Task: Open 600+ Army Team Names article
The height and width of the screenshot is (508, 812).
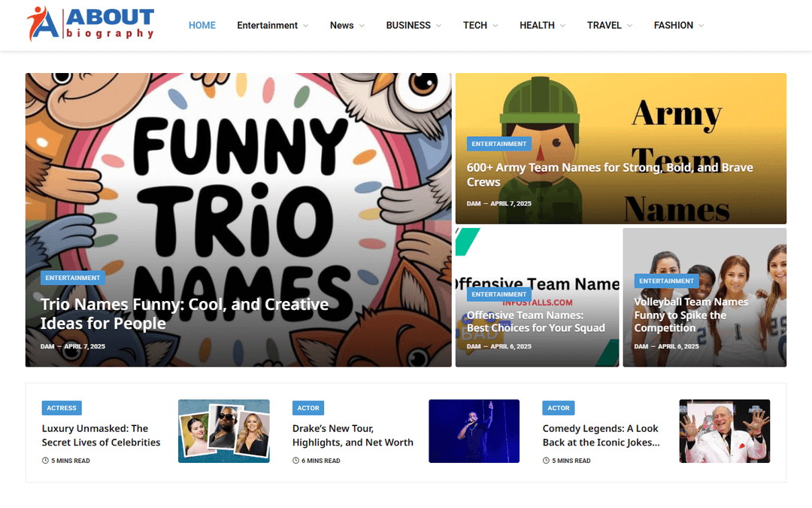Action: [x=610, y=175]
